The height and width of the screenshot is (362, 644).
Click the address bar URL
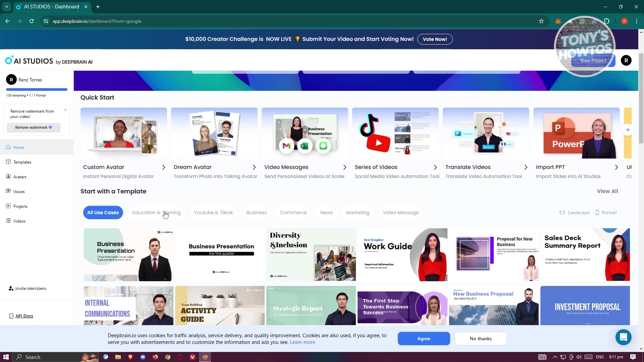(97, 21)
